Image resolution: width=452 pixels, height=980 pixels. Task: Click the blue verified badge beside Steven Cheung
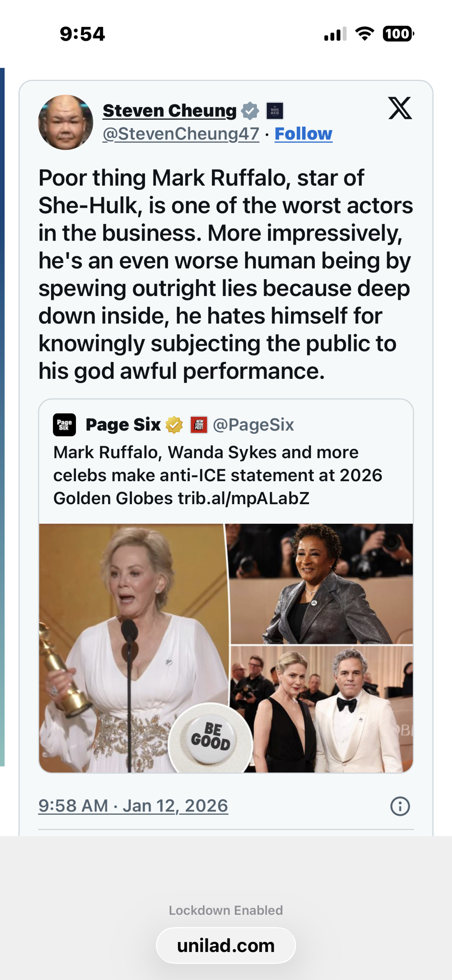point(250,111)
